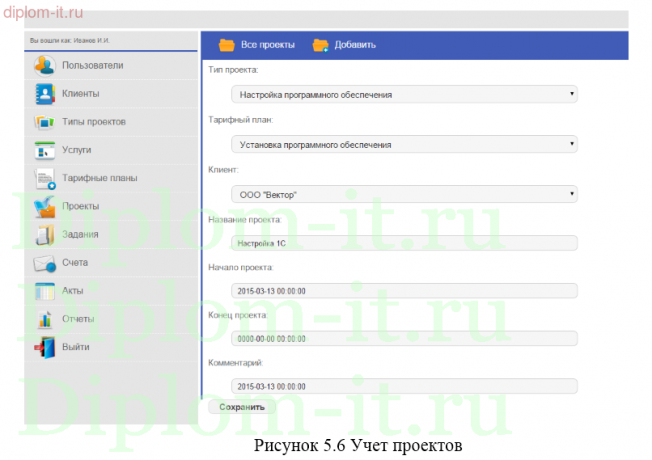Viewport: 652px width, 460px height.
Task: Click the Отчеты bar chart icon
Action: (45, 319)
